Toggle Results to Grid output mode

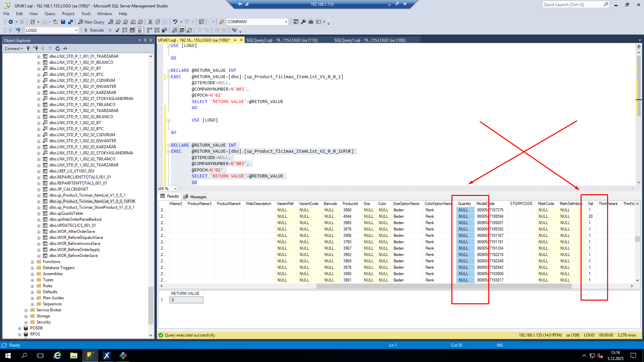(182, 30)
